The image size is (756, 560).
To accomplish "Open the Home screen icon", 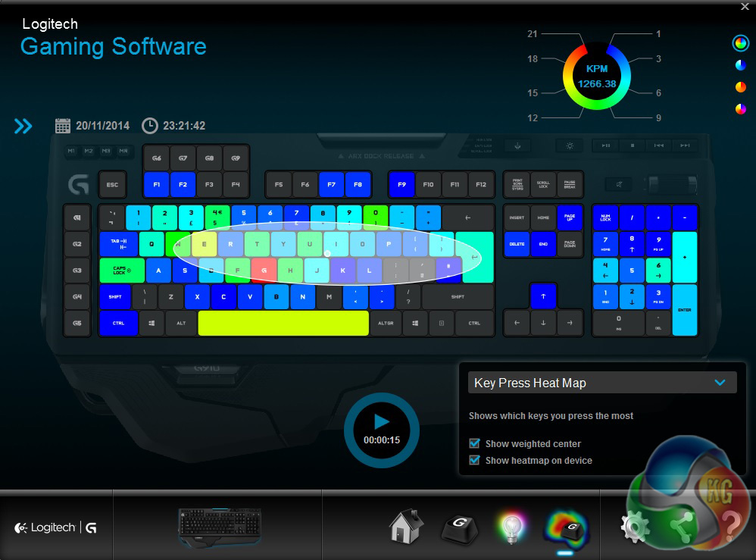I will [407, 527].
